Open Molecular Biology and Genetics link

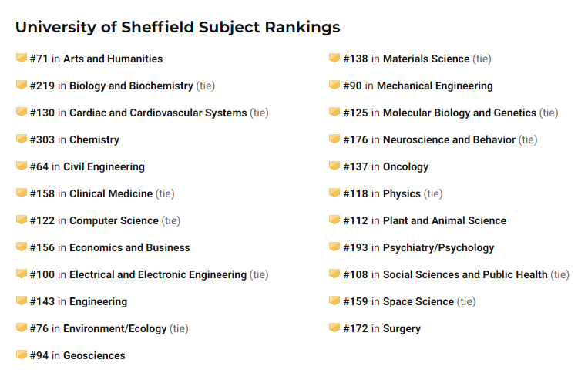(460, 113)
